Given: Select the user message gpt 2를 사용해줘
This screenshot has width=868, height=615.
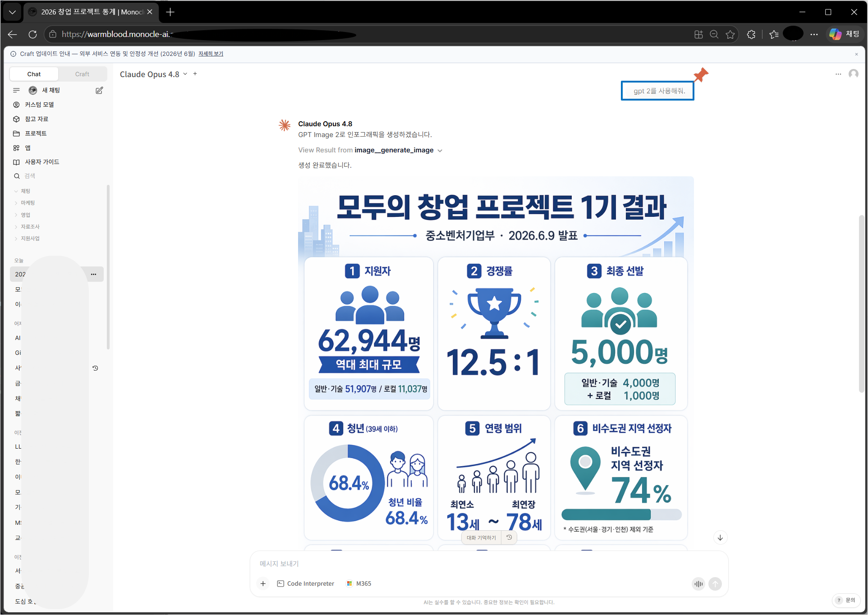Looking at the screenshot, I should tap(657, 91).
